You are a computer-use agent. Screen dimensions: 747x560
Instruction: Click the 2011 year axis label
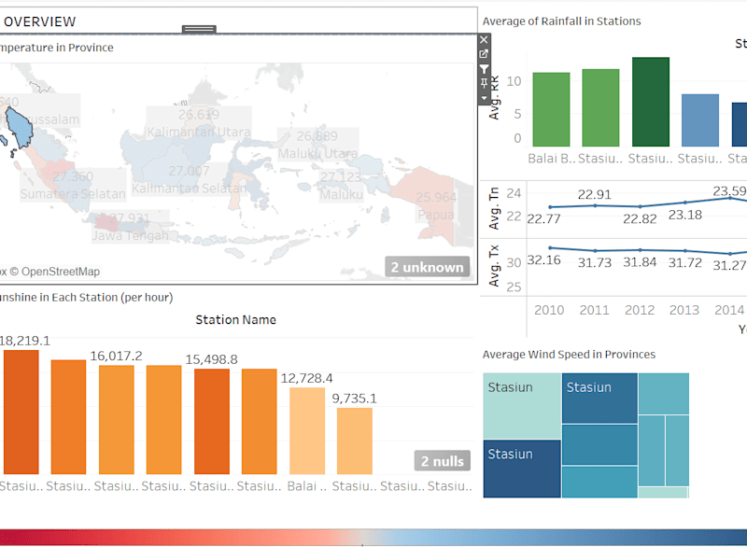[x=595, y=310]
